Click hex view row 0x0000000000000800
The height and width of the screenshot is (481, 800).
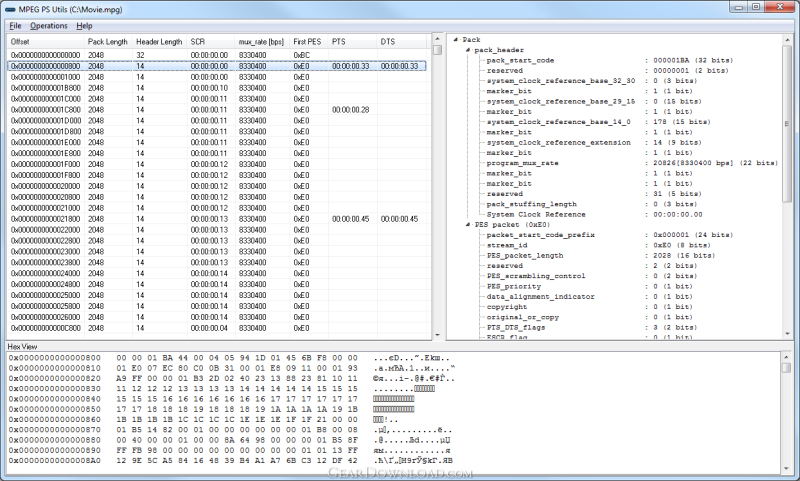click(231, 358)
